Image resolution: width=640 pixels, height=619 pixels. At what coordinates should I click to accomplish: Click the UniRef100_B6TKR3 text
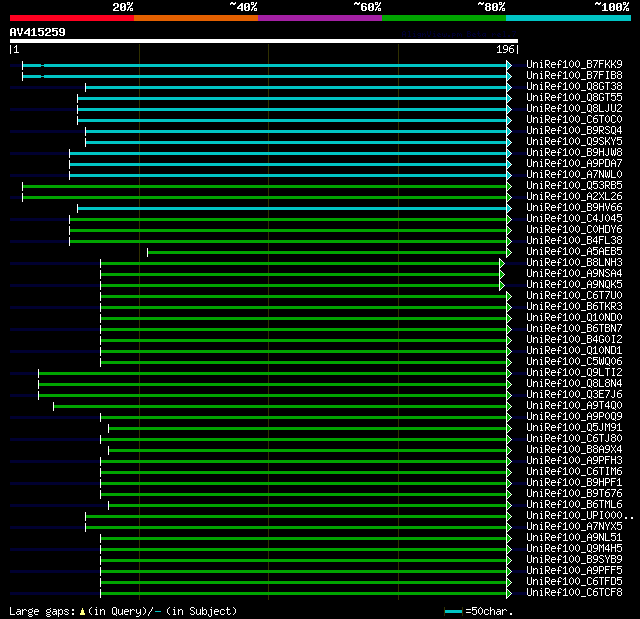pyautogui.click(x=574, y=307)
